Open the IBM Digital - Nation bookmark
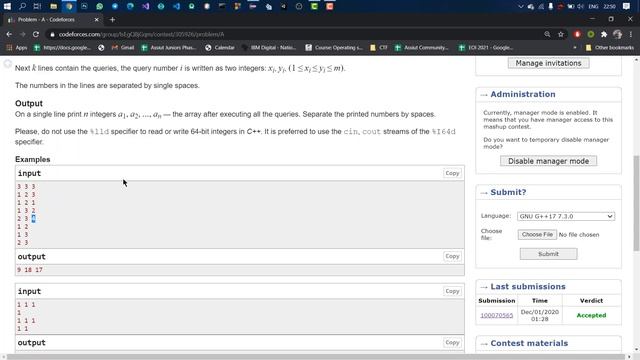 coord(269,48)
